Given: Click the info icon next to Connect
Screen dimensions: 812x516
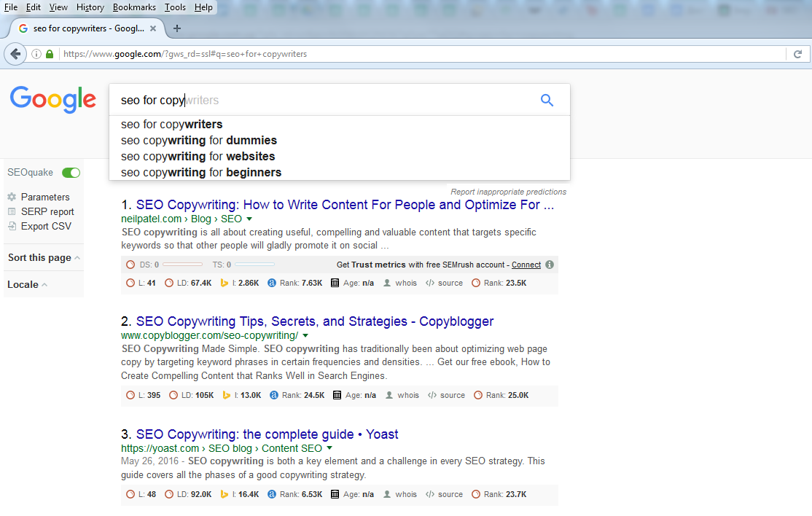Looking at the screenshot, I should point(550,265).
